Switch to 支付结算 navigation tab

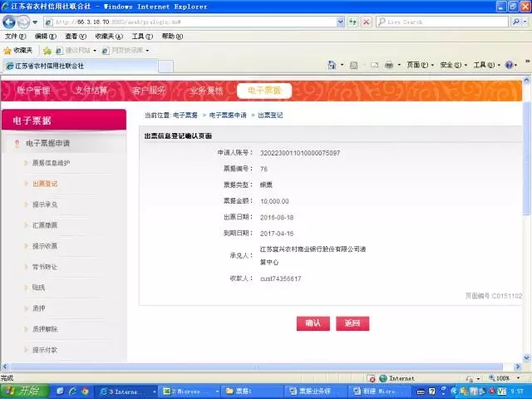(91, 91)
